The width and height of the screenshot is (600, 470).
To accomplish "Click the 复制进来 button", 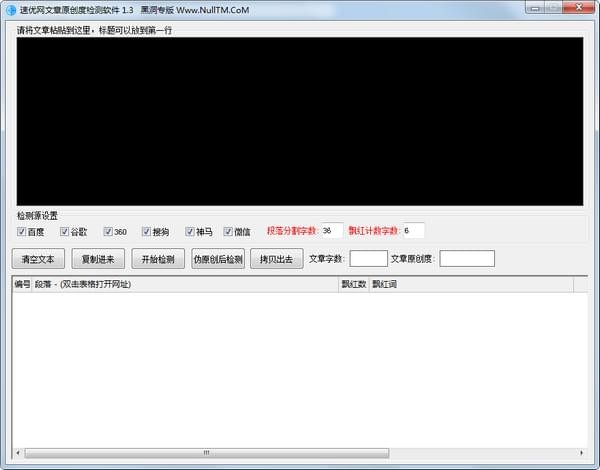I will coord(98,259).
